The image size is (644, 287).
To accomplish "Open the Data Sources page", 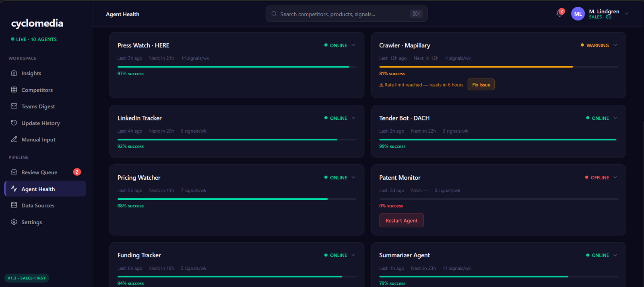I will click(x=45, y=205).
